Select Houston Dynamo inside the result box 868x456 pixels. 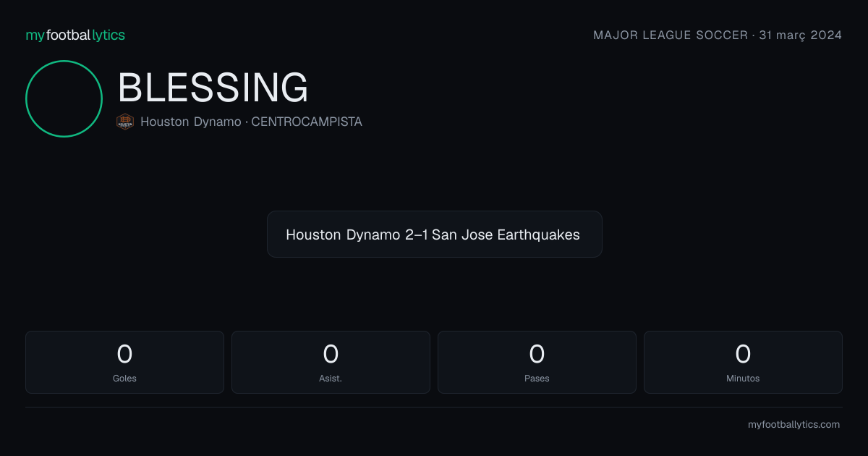[x=343, y=235]
